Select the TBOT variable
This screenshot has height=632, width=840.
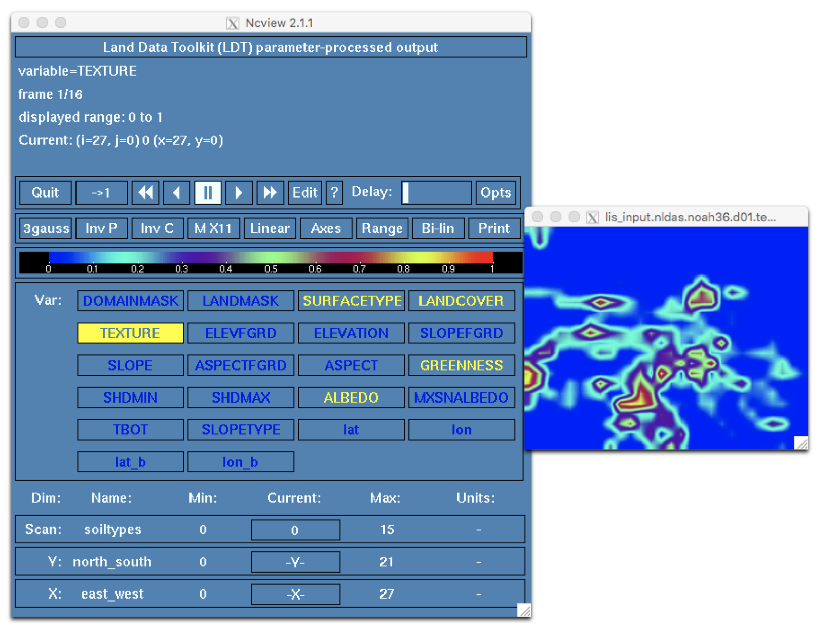tap(130, 430)
